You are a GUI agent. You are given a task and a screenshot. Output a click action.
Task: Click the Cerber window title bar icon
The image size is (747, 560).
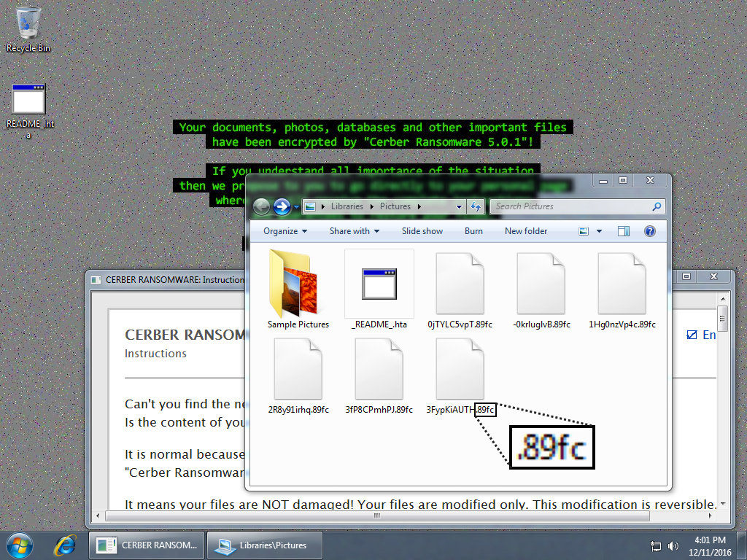(96, 279)
